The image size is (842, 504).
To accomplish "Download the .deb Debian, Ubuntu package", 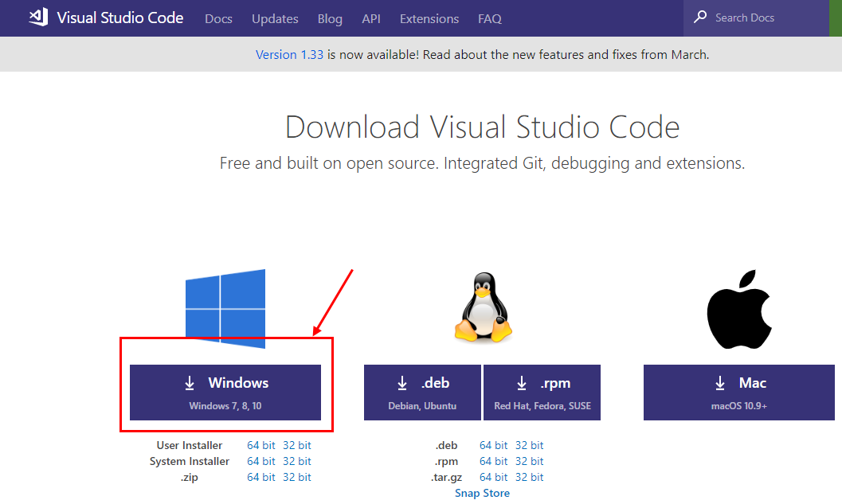I will pos(423,393).
